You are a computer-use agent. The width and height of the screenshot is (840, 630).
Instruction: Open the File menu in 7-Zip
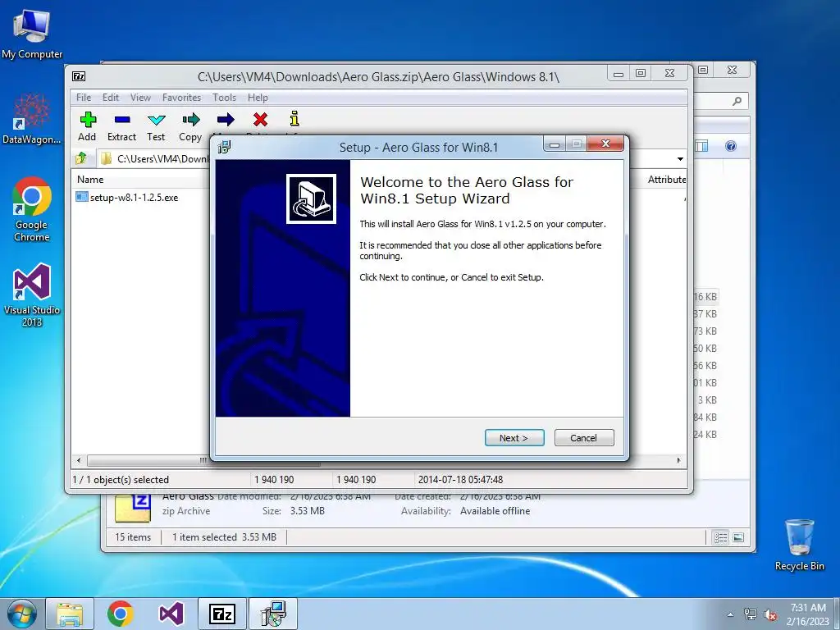click(x=84, y=98)
